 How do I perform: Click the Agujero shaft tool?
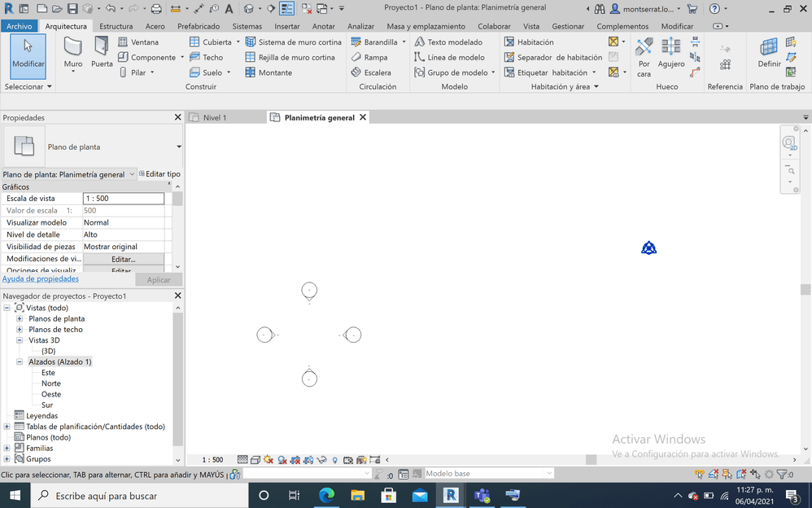tap(671, 53)
